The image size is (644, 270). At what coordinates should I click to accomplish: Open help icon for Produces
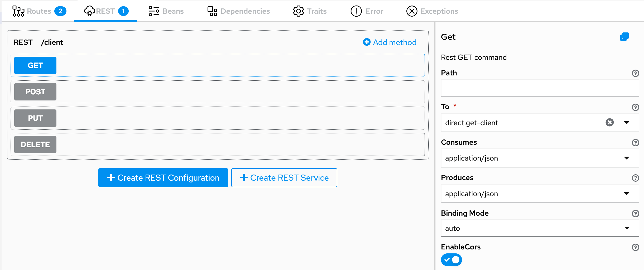click(x=635, y=178)
